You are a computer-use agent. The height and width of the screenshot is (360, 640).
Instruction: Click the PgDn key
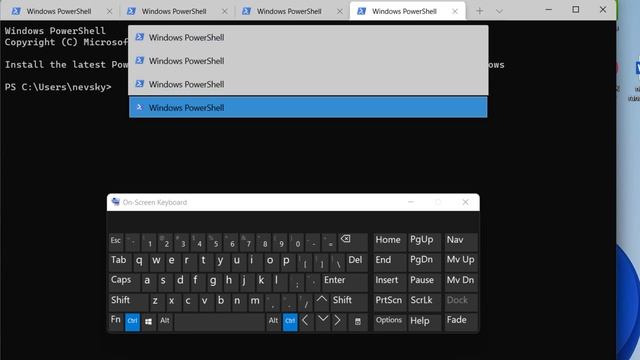(424, 261)
